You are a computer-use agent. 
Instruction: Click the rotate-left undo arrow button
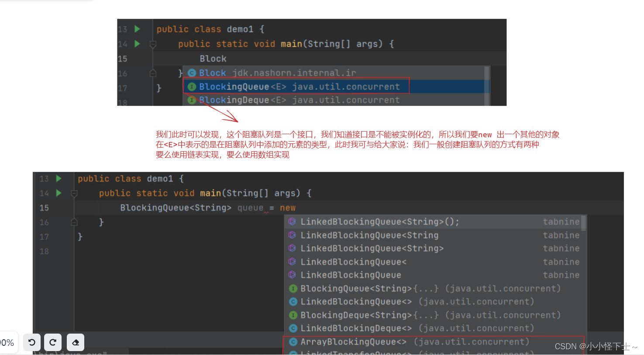tap(32, 342)
